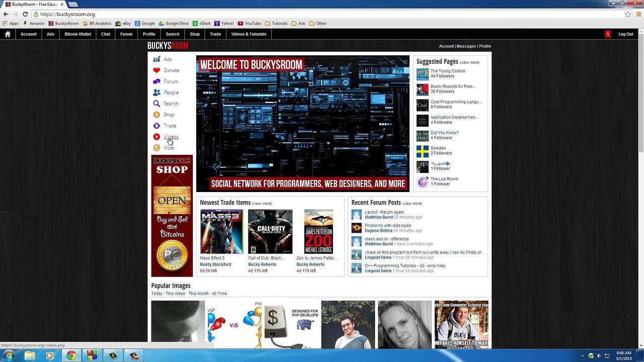This screenshot has width=644, height=362.
Task: Click the red heart Donate icon
Action: point(156,70)
